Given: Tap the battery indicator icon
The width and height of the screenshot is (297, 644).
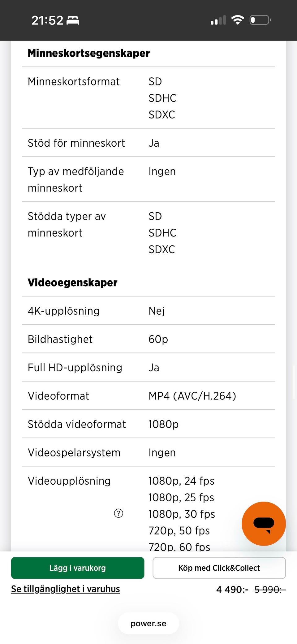Looking at the screenshot, I should click(x=260, y=20).
